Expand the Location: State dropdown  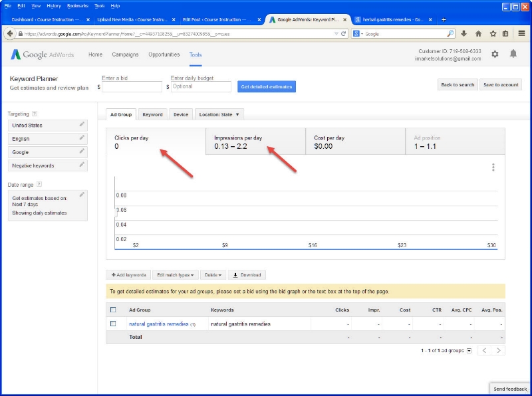click(219, 114)
